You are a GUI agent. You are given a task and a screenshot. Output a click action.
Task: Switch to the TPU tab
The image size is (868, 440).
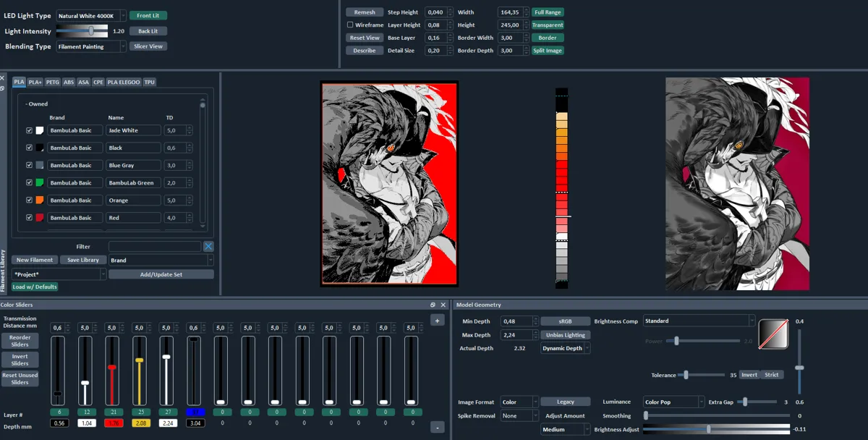149,82
